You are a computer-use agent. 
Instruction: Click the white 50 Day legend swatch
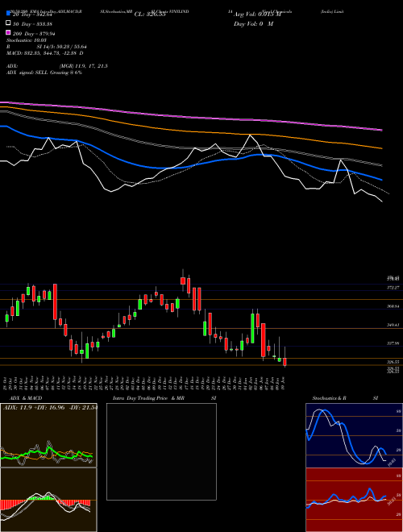pos(8,23)
